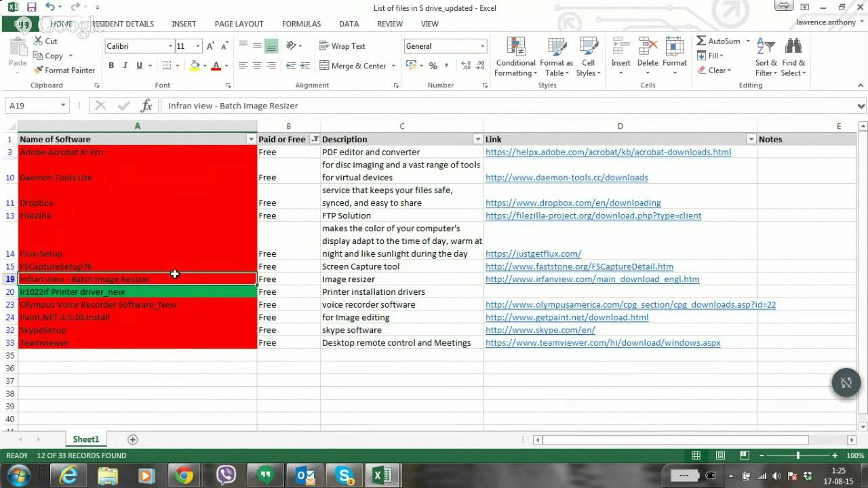This screenshot has height=488, width=868.
Task: Open Chrome from the Windows taskbar
Action: pyautogui.click(x=184, y=476)
